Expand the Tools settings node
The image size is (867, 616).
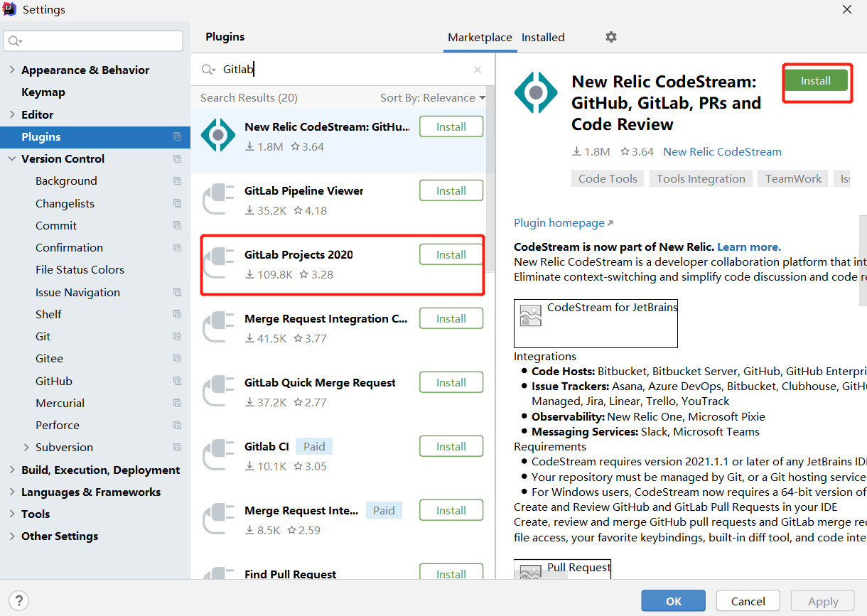pyautogui.click(x=11, y=514)
